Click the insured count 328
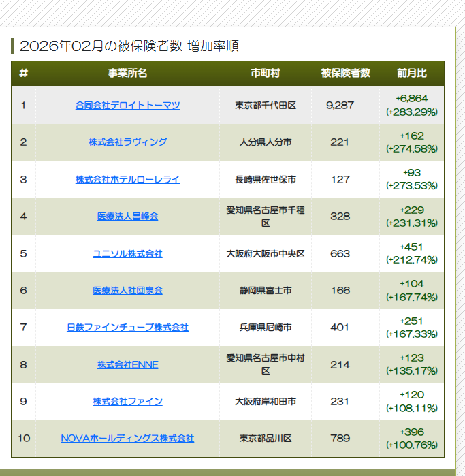This screenshot has height=476, width=465. click(340, 217)
